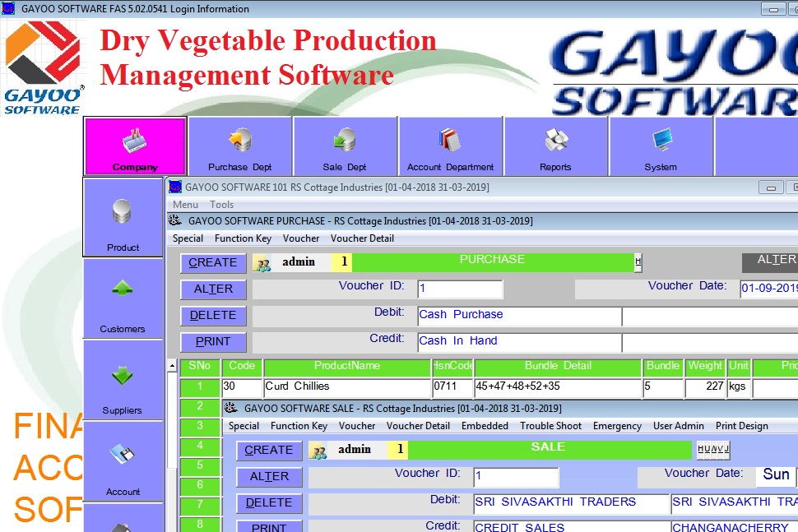Click the Gayoo Software logo
This screenshot has width=798, height=532.
point(42,67)
